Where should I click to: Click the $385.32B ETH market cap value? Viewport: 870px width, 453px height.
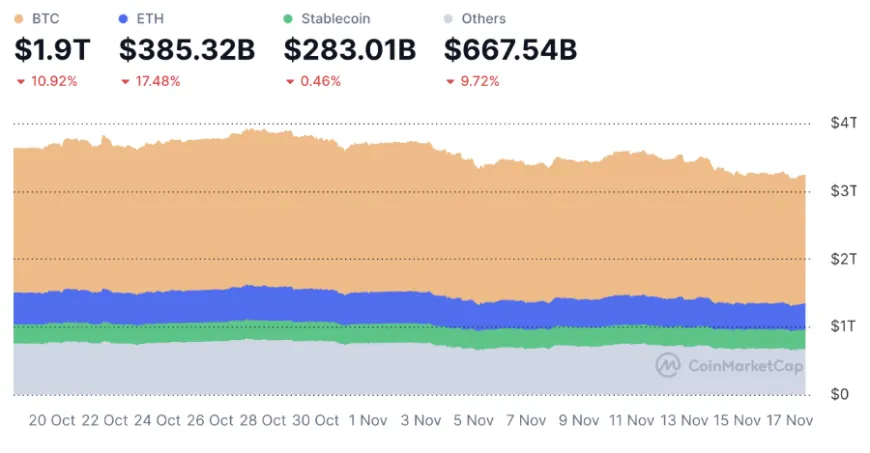click(187, 49)
